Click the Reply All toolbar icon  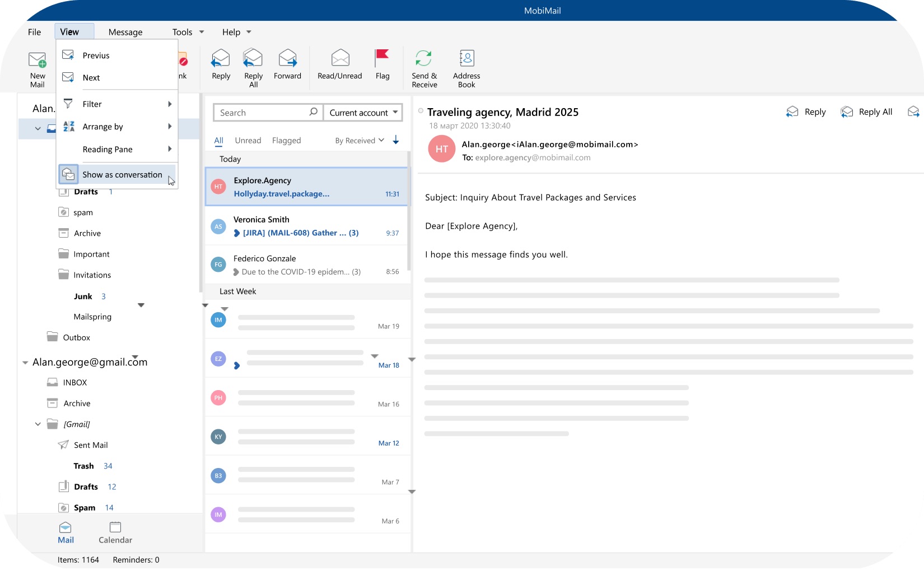pyautogui.click(x=253, y=59)
